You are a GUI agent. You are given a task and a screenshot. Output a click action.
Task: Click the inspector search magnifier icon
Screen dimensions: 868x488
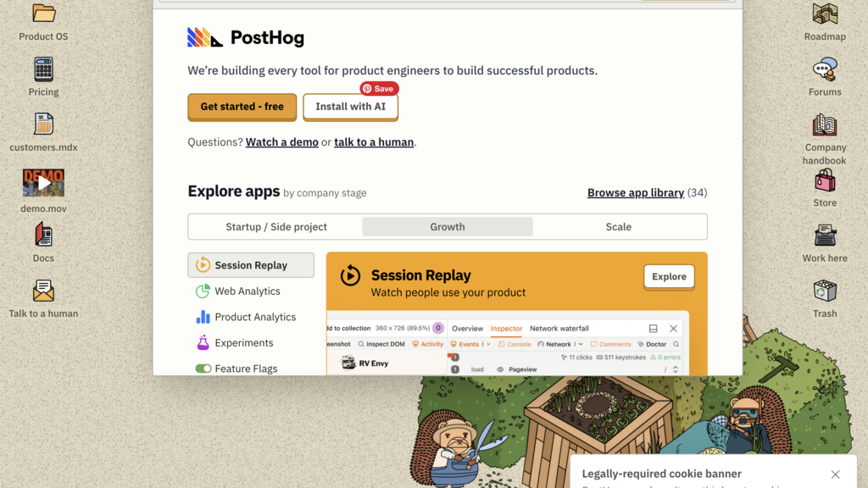tap(676, 344)
